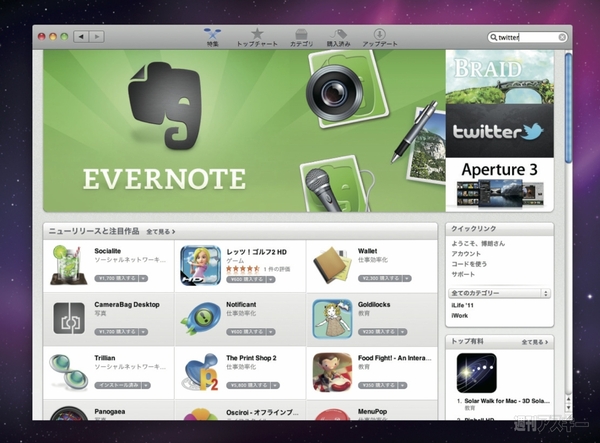Buy Food Fight for ¥350
Viewport: 600px width, 443px height.
[378, 386]
